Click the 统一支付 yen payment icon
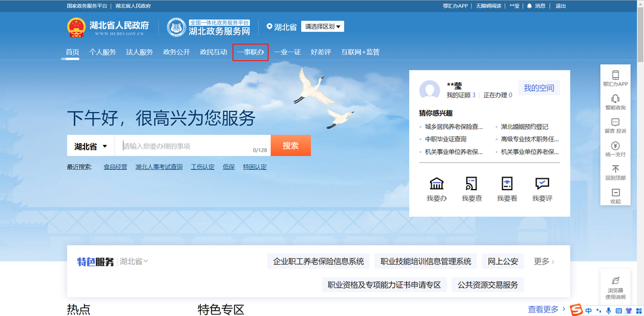 pos(615,146)
